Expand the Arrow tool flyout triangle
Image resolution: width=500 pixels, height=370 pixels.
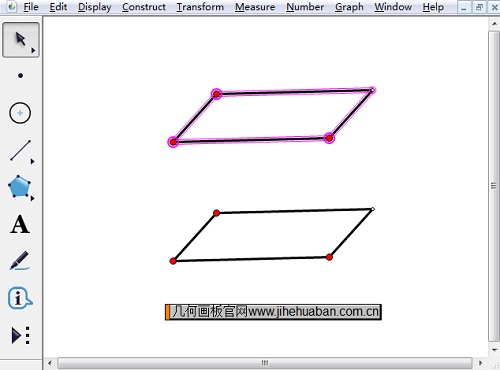pyautogui.click(x=33, y=51)
